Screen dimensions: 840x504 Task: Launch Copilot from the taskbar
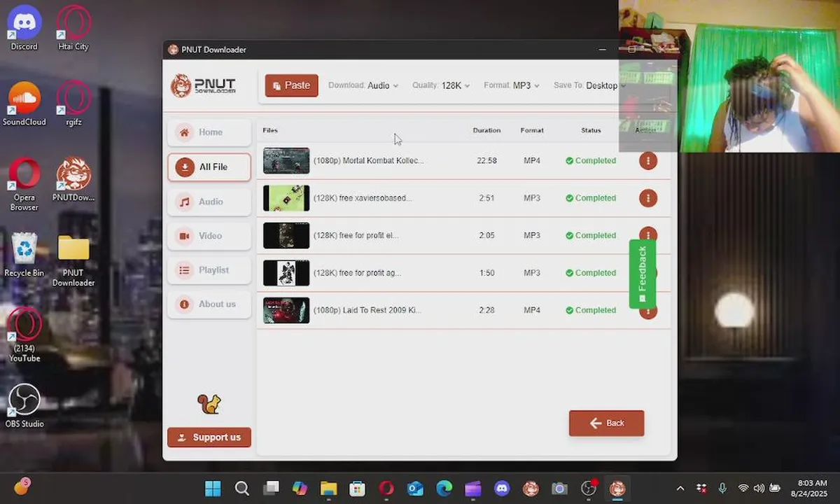[x=300, y=489]
